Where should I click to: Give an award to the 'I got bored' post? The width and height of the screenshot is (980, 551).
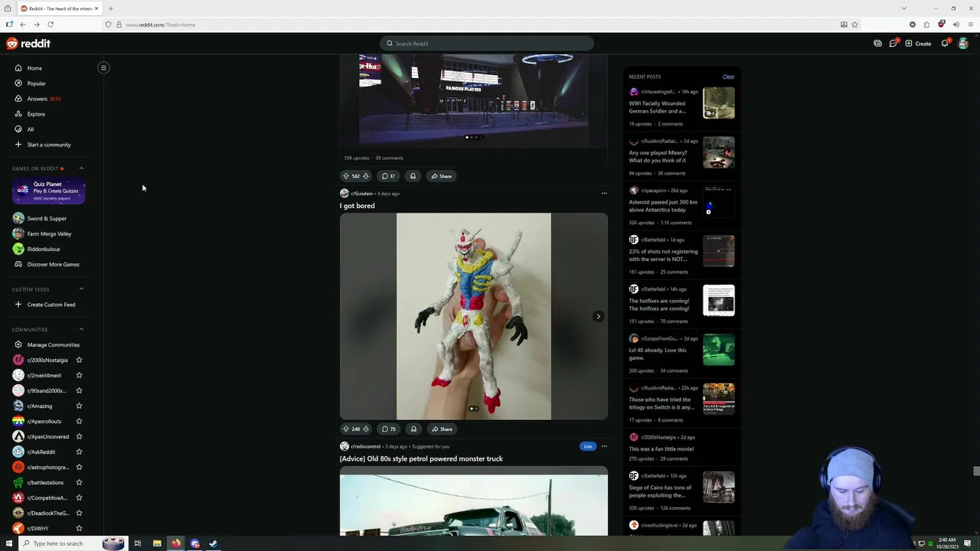[413, 429]
